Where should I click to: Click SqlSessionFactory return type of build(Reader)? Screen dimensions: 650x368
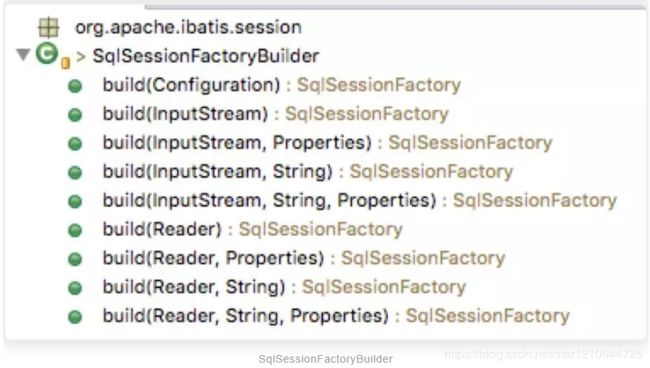[321, 229]
